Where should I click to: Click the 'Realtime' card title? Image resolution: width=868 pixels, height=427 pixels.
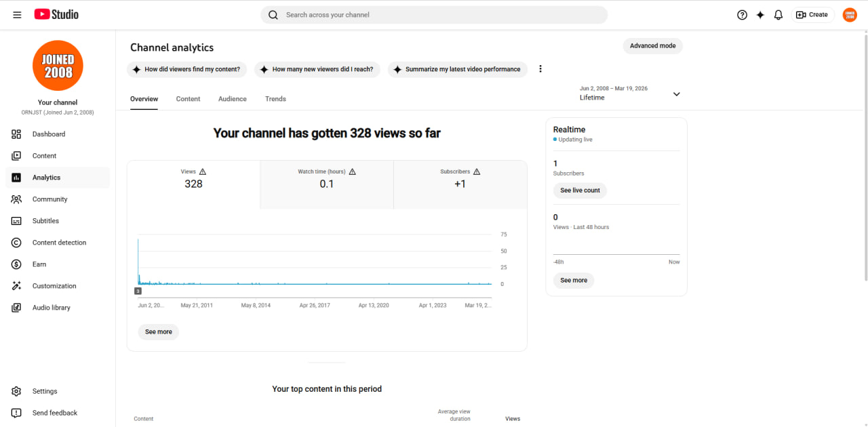coord(569,129)
